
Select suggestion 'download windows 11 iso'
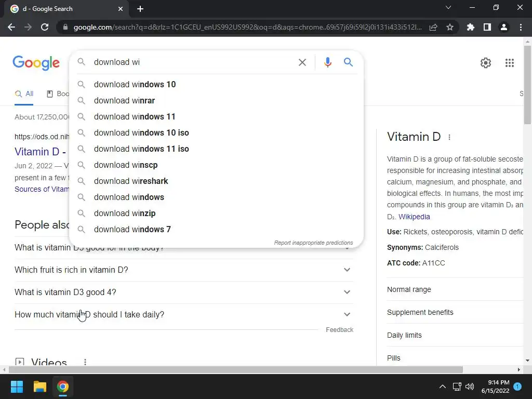[x=216, y=149]
